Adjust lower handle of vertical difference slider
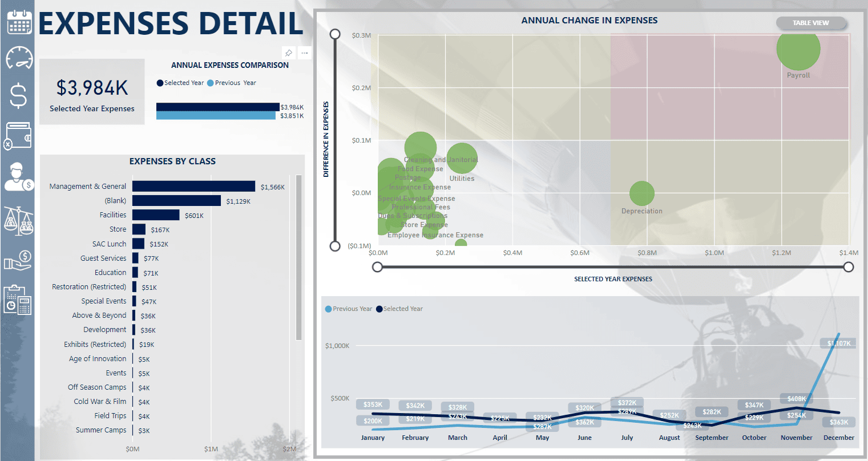 tap(336, 246)
